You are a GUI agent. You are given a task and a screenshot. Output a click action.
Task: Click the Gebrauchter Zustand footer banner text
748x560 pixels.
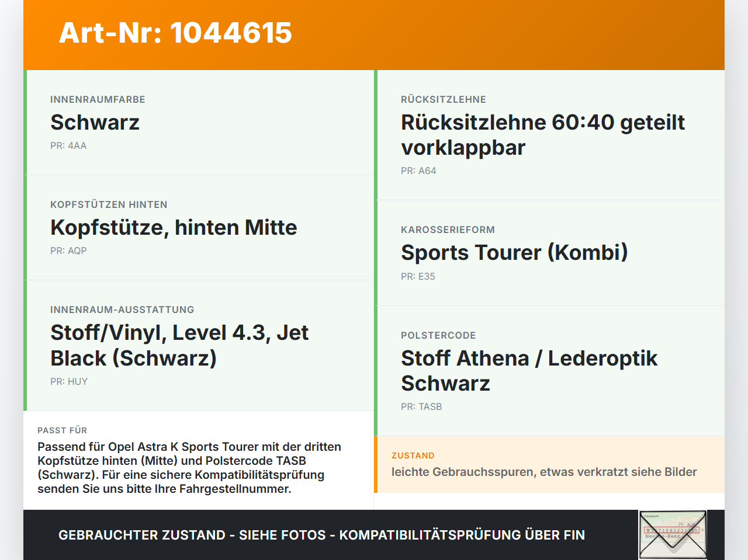pos(321,535)
